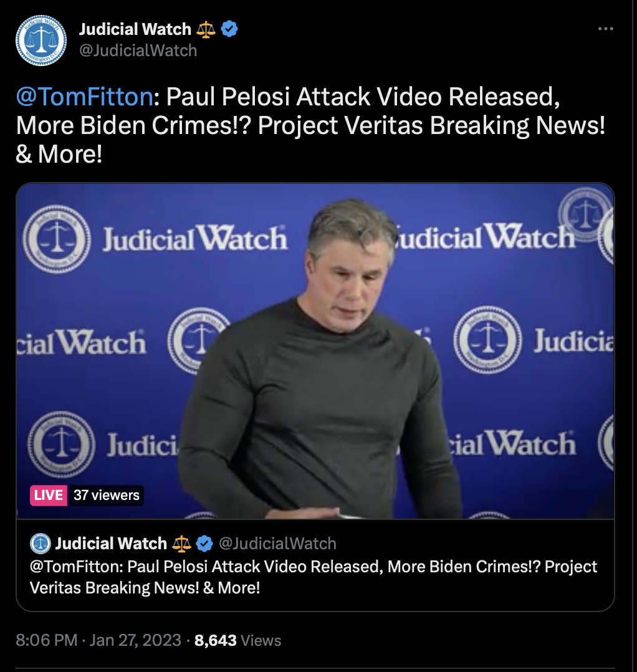Click the scales emoji beside Judicial Watch name
Viewport: 637px width, 672px height.
(x=206, y=29)
